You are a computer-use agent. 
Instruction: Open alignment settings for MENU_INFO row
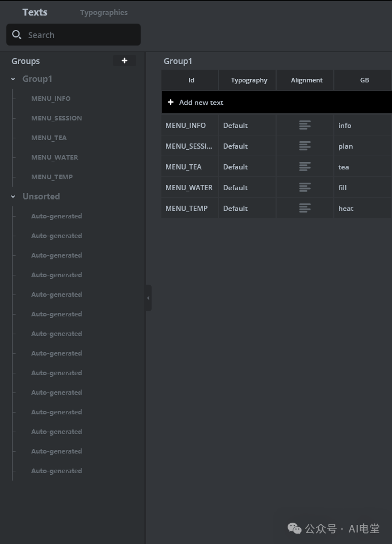coord(304,124)
